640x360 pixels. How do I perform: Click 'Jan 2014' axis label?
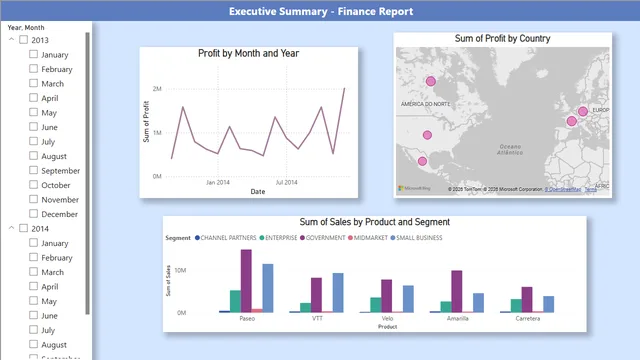(218, 182)
